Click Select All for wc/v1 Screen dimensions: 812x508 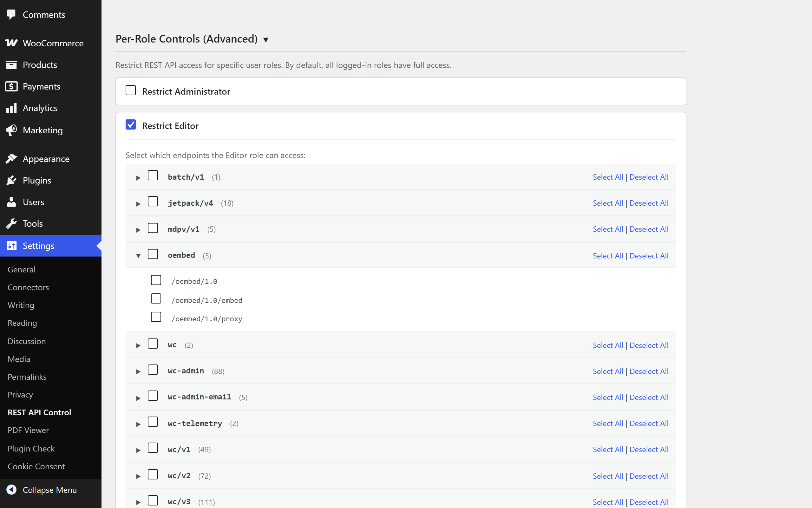[608, 450]
